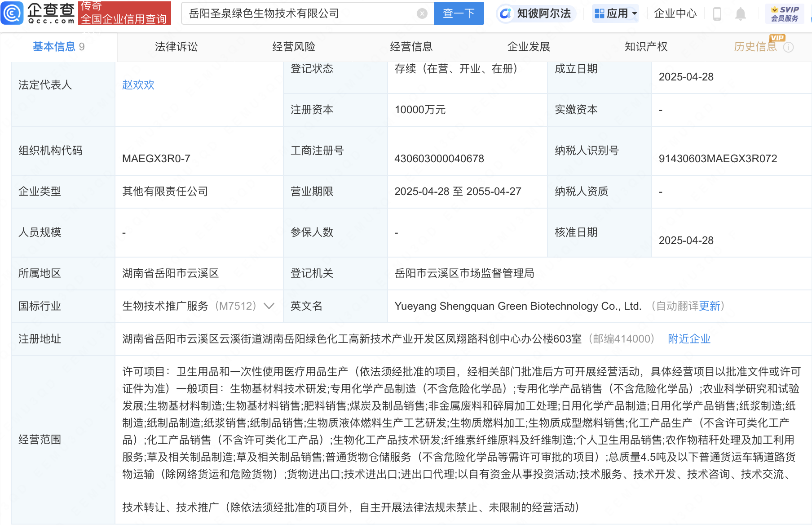Select the 生物技术推广服务 industry text
This screenshot has width=812, height=525.
coord(165,306)
